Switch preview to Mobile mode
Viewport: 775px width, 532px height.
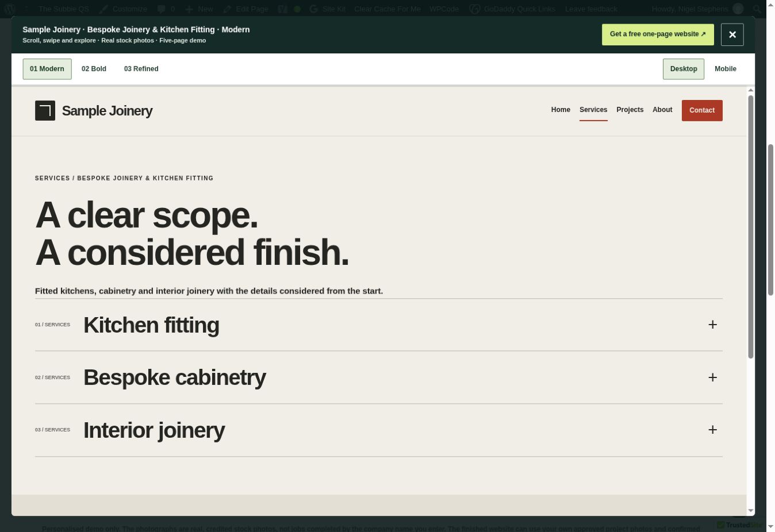(x=726, y=69)
